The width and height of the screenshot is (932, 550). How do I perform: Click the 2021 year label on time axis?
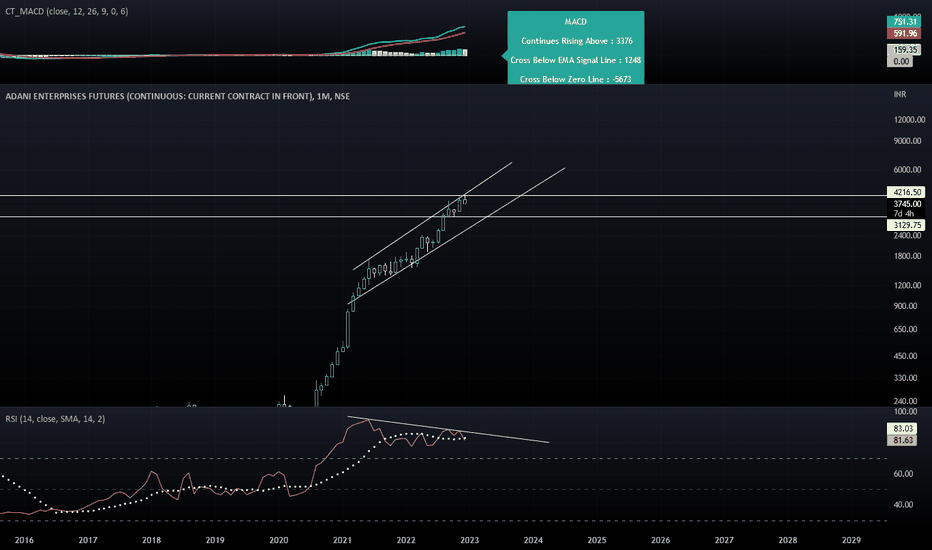coord(342,540)
